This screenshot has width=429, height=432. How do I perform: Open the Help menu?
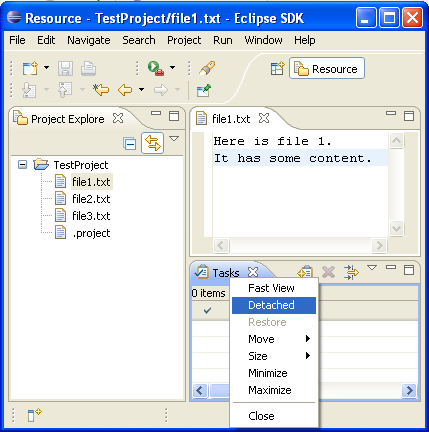point(305,40)
